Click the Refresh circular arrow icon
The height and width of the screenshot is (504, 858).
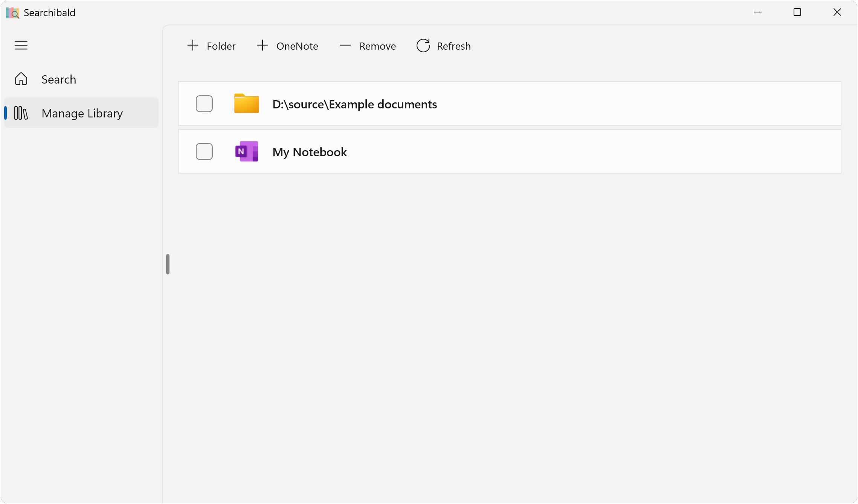pyautogui.click(x=423, y=46)
